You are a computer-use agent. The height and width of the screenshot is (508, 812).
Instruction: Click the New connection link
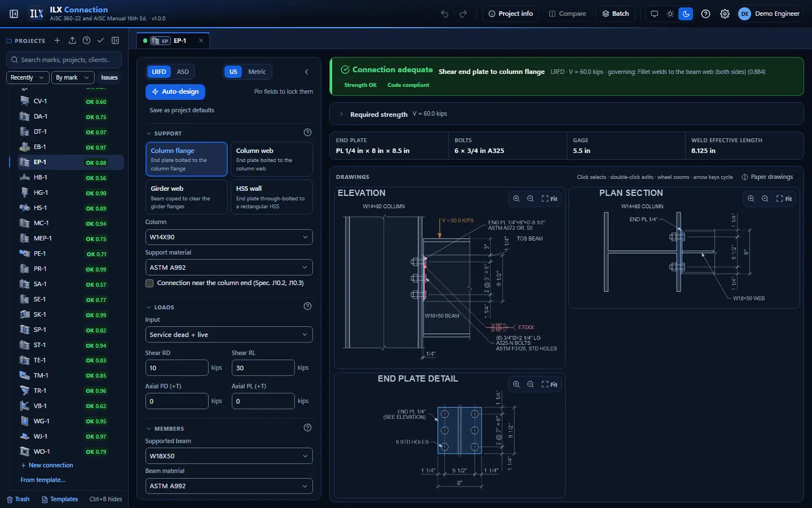[x=47, y=465]
